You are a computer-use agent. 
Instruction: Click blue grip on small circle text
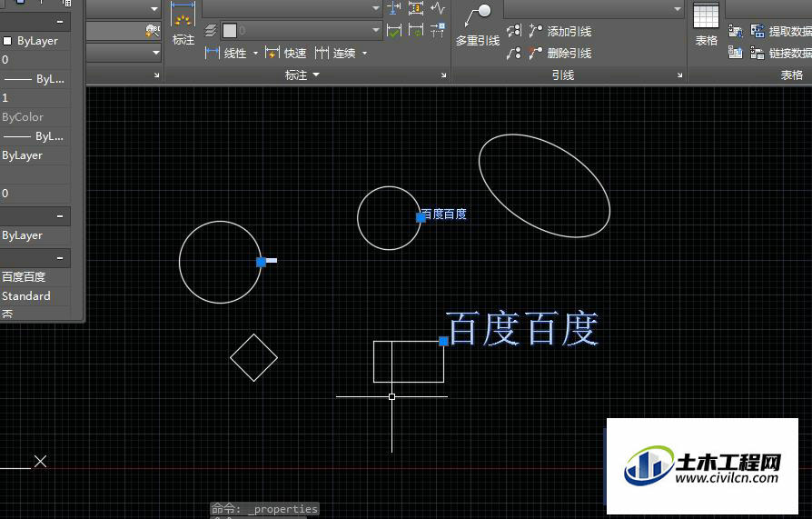[x=421, y=217]
